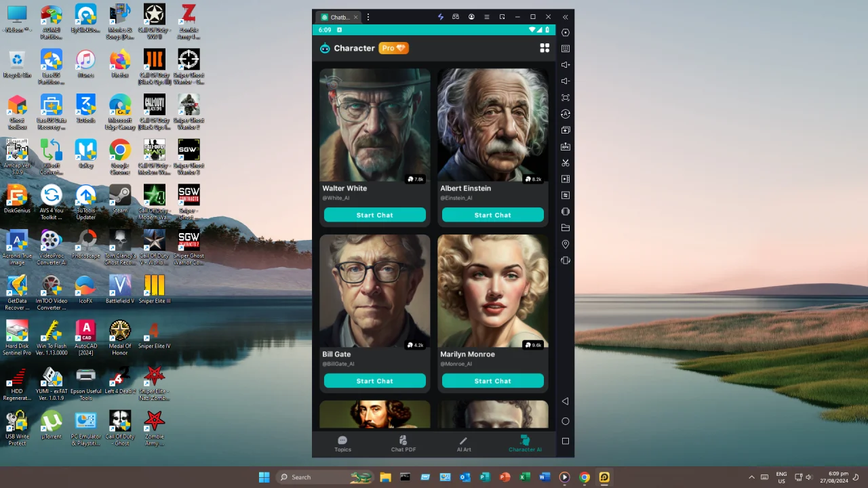The height and width of the screenshot is (488, 868).
Task: Open the emulator account icon
Action: click(471, 17)
